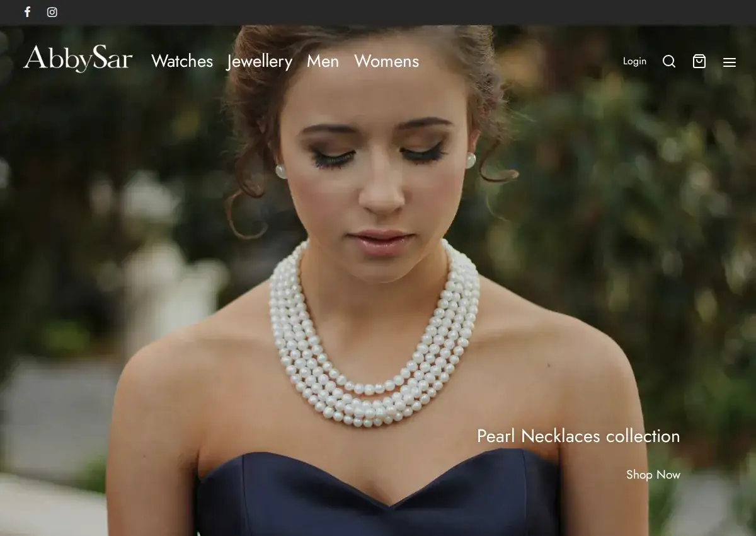
Task: Click the AbbySar logo
Action: point(78,59)
